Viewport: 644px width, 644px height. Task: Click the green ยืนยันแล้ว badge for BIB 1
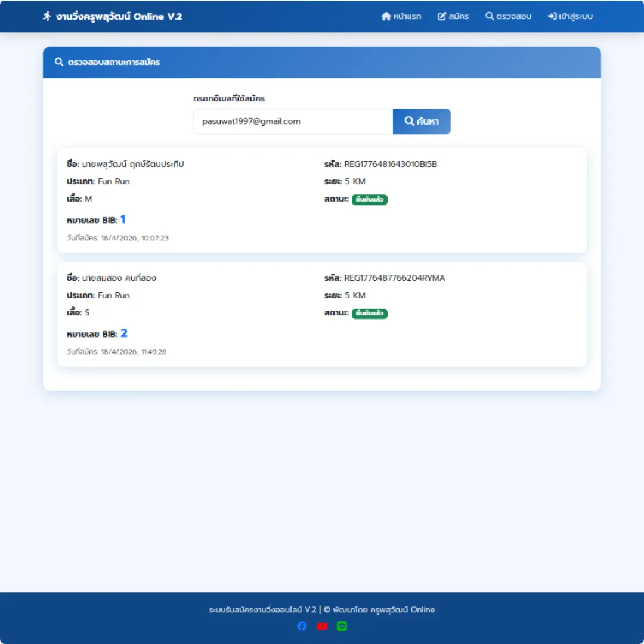[370, 199]
